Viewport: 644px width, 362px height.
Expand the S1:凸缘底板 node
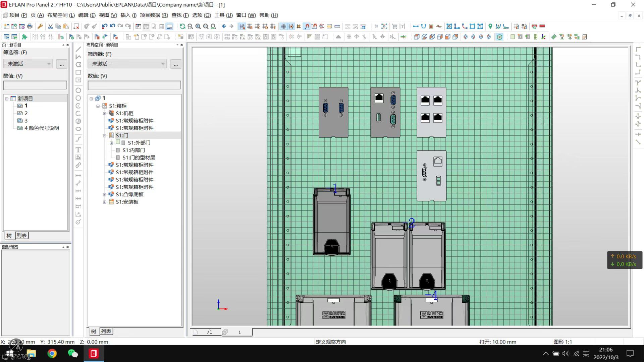pyautogui.click(x=105, y=194)
